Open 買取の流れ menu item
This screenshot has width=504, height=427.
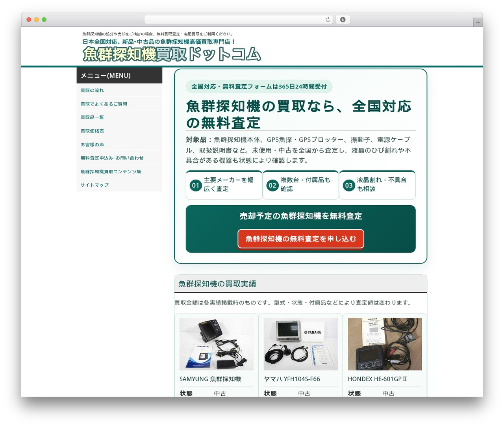click(119, 90)
